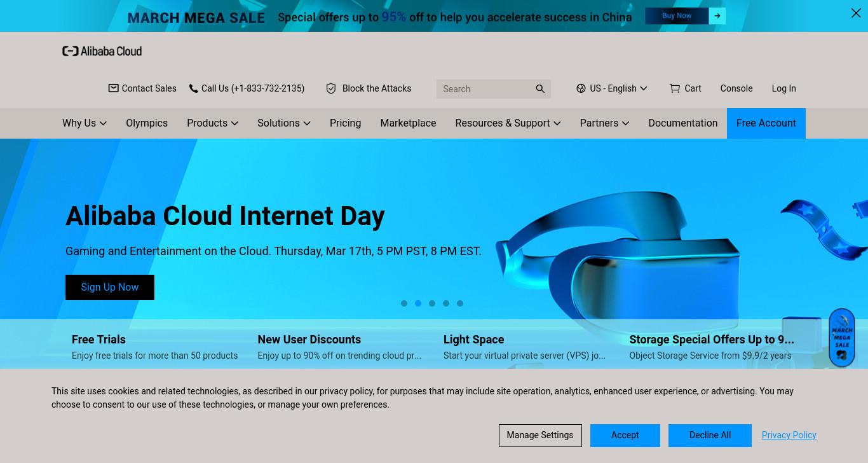Click Sign Up Now button
The width and height of the screenshot is (868, 463).
pyautogui.click(x=110, y=287)
